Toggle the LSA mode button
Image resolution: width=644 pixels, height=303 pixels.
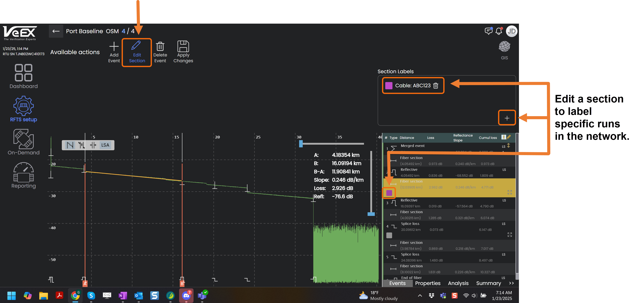point(105,145)
